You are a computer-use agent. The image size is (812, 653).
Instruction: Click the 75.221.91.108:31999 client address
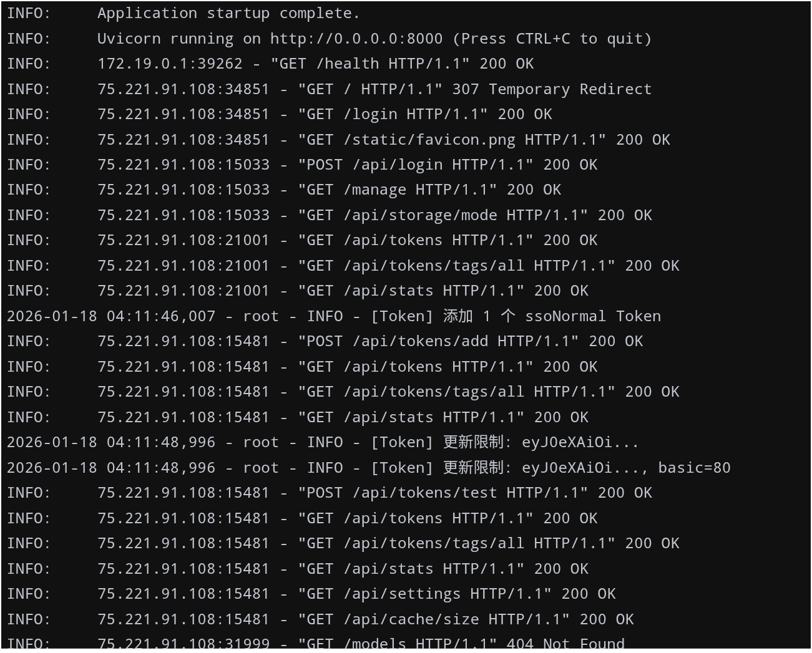click(183, 643)
